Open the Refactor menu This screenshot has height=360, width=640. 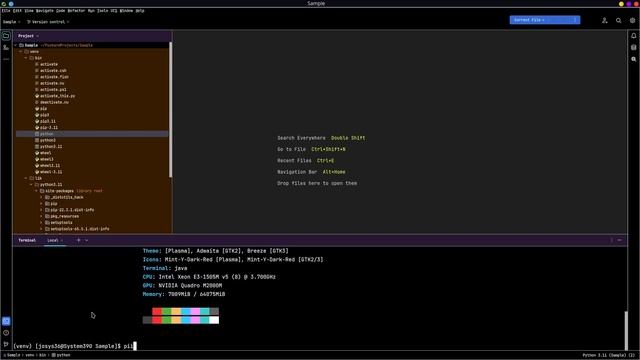point(76,11)
